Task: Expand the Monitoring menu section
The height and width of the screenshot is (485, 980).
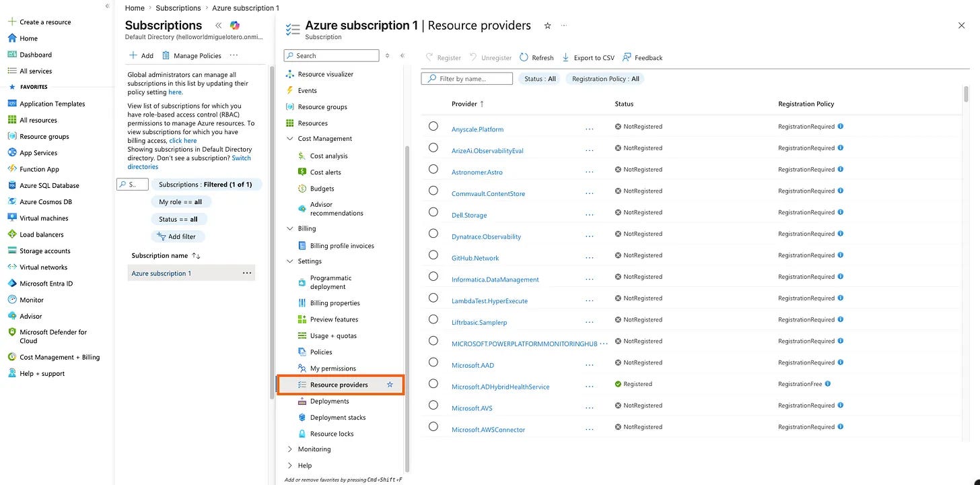Action: point(290,449)
